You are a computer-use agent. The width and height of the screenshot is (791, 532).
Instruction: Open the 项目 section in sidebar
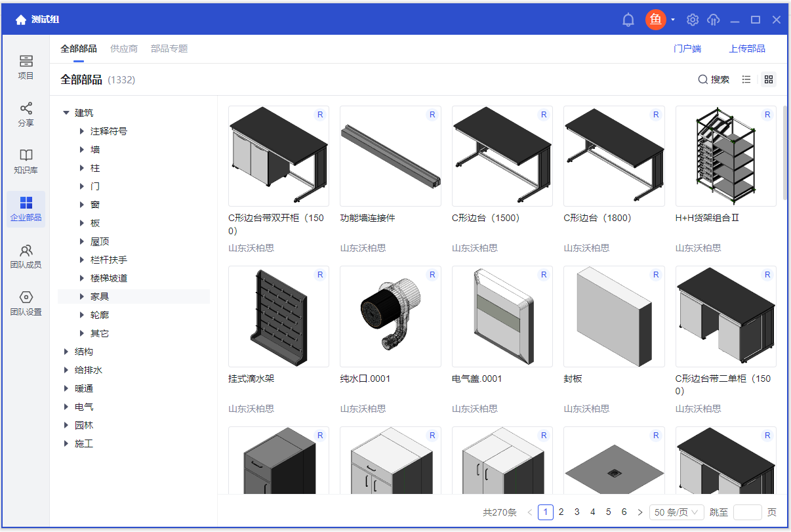[x=26, y=68]
